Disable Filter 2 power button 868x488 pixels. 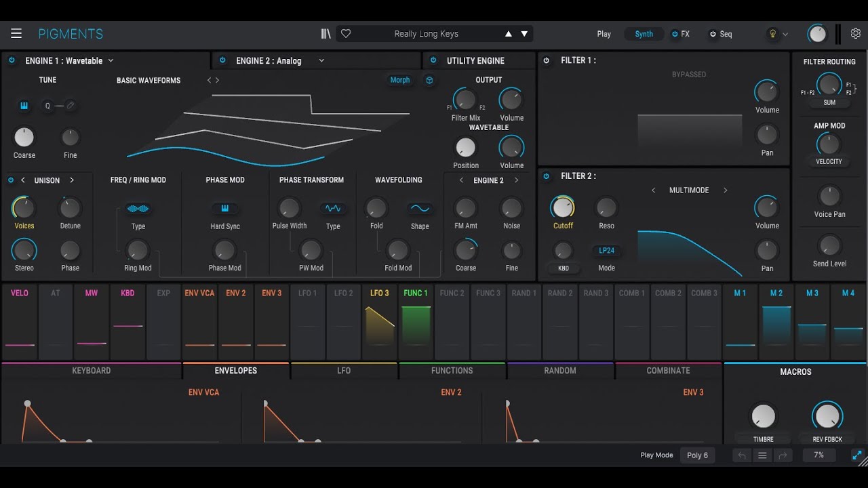pos(547,176)
